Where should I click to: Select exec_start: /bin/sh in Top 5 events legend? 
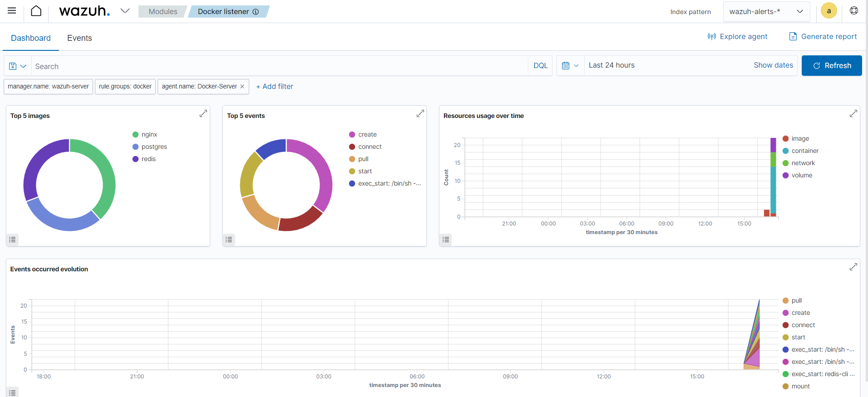click(385, 184)
